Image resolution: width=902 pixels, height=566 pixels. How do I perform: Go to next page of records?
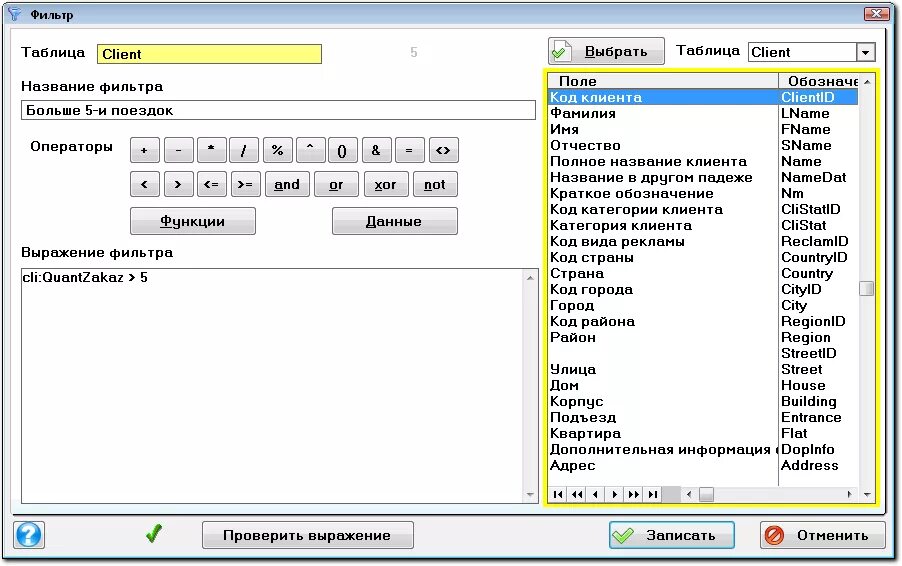(633, 494)
